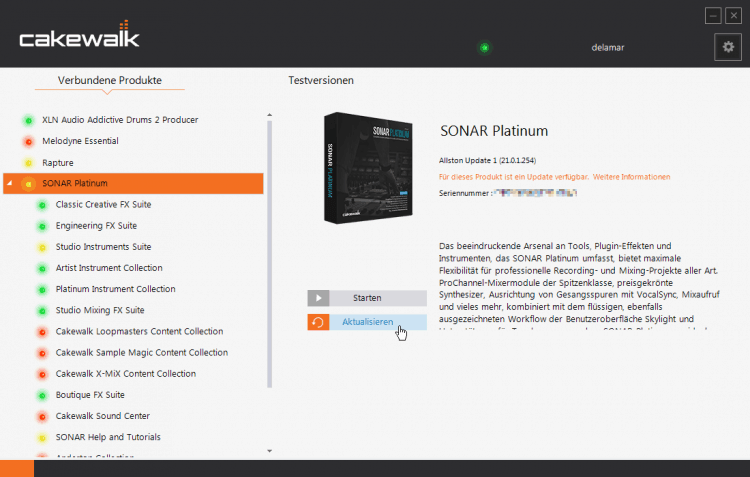This screenshot has height=477, width=750.
Task: Click yellow status dot beside SONAR Help and Tutorials
Action: pyautogui.click(x=42, y=437)
